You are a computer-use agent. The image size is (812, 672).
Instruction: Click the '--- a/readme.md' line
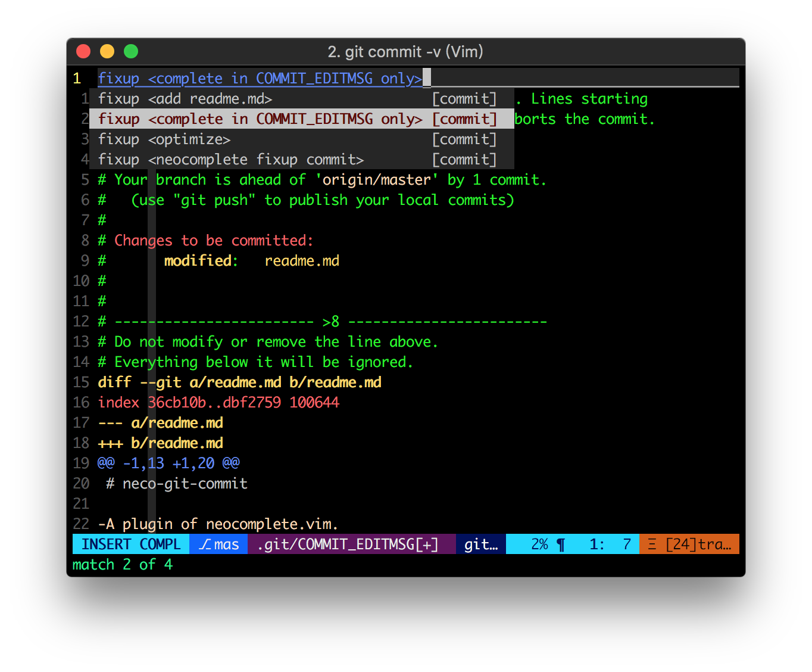coord(160,423)
